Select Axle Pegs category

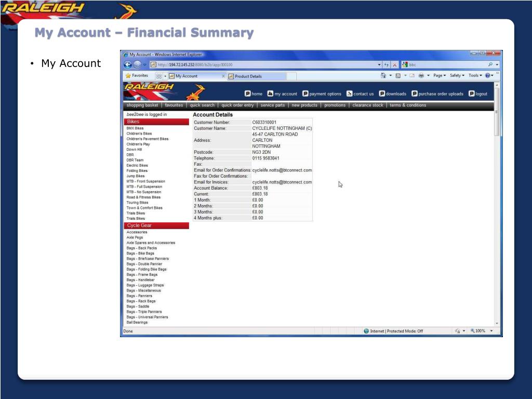(135, 237)
